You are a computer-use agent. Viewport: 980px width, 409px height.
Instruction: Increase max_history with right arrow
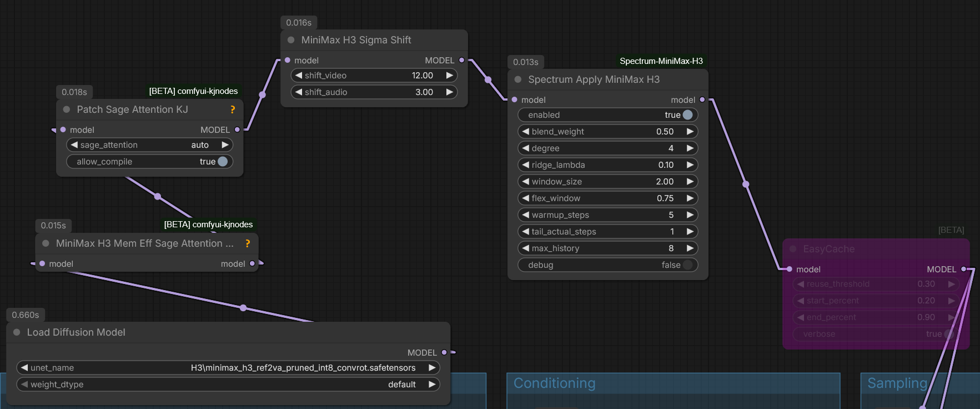pos(690,248)
